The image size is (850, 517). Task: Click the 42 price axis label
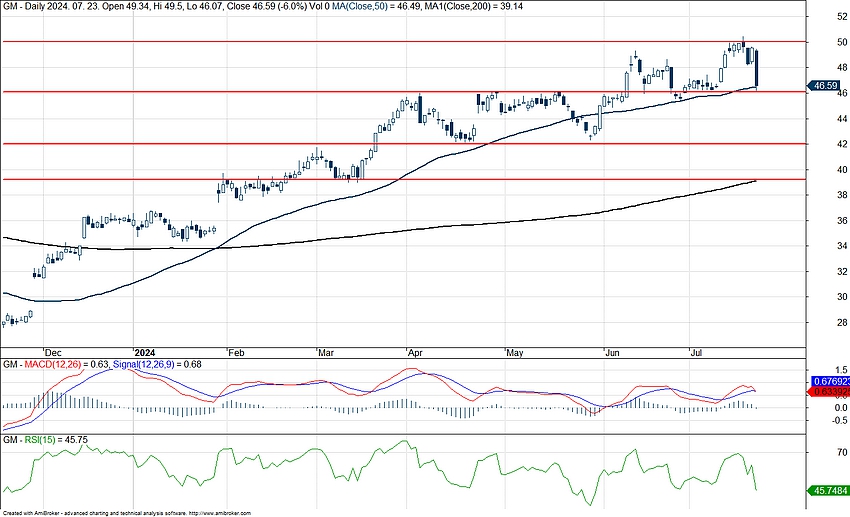[x=842, y=144]
